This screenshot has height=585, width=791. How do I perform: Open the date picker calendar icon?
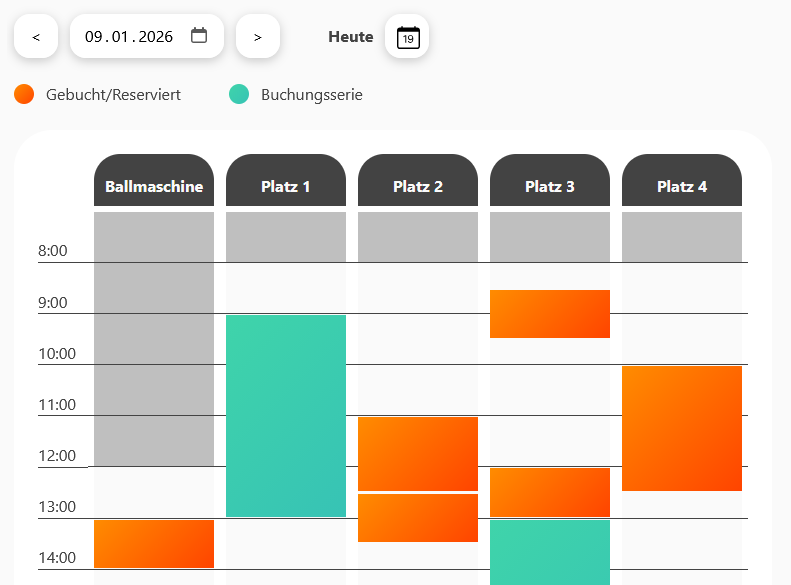[199, 36]
